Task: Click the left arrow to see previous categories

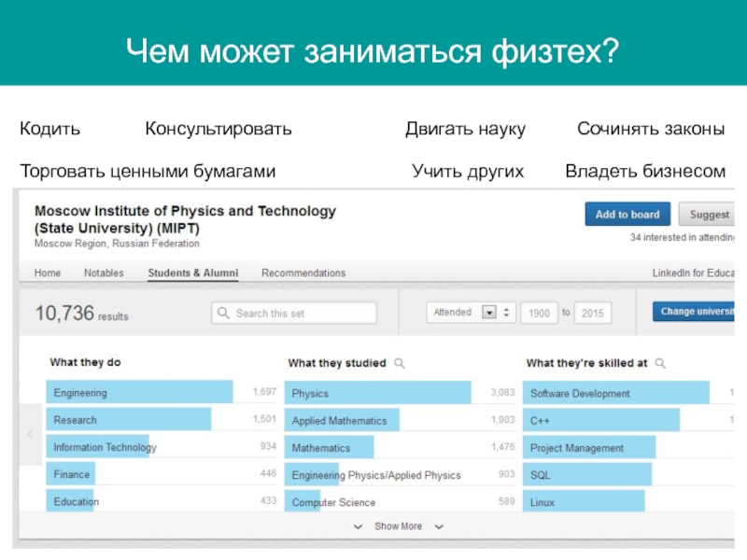Action: pyautogui.click(x=29, y=436)
